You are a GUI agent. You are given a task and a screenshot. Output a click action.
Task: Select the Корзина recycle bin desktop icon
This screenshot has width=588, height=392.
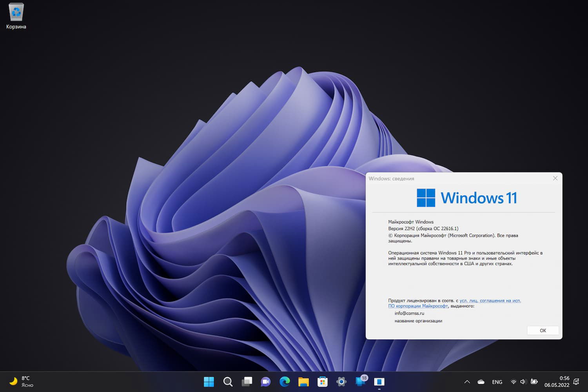[x=16, y=16]
